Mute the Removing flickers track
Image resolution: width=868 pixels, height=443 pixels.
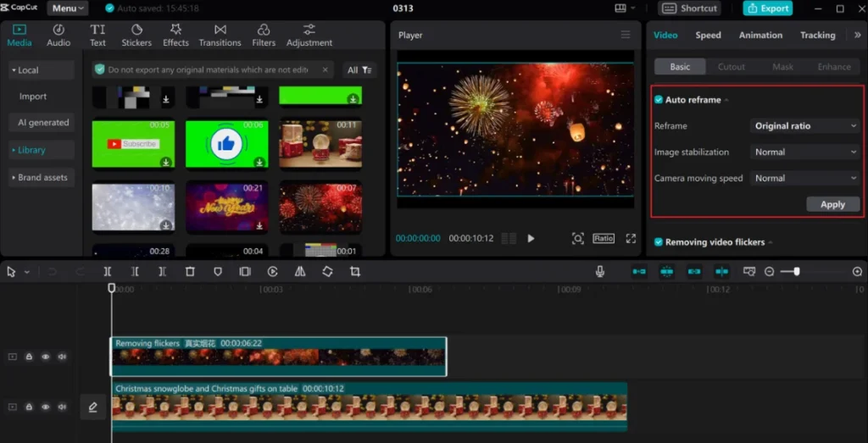click(x=62, y=357)
